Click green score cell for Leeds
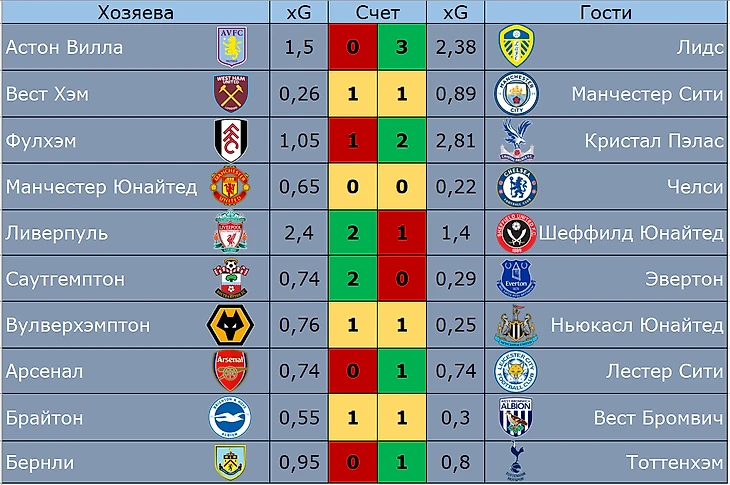This screenshot has height=485, width=730. pos(402,47)
